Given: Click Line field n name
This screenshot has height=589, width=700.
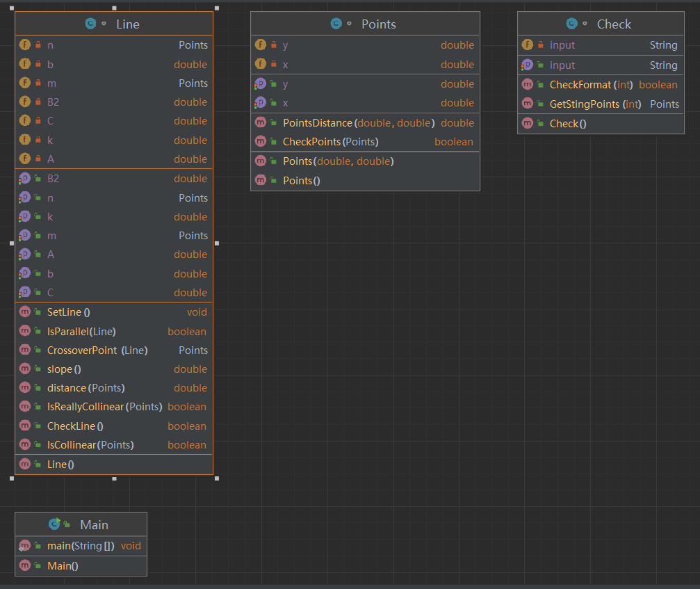Looking at the screenshot, I should [51, 45].
